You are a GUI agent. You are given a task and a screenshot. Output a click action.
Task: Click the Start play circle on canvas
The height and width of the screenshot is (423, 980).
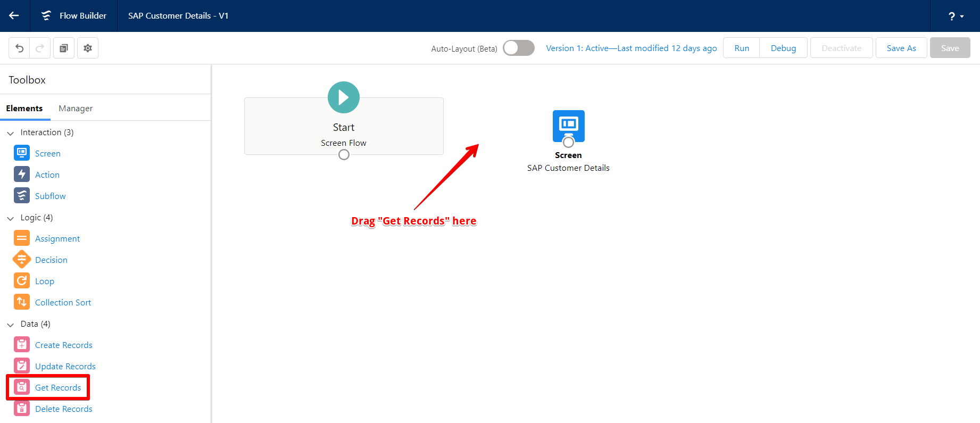pyautogui.click(x=344, y=97)
